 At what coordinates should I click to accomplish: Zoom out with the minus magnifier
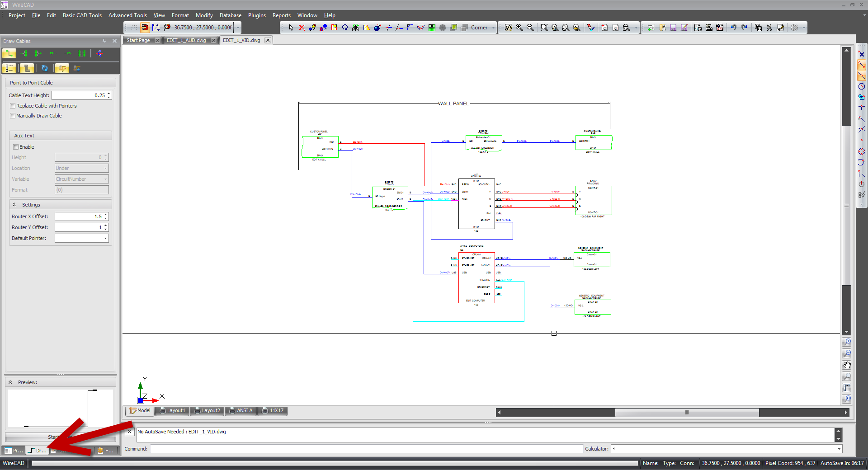(x=530, y=28)
